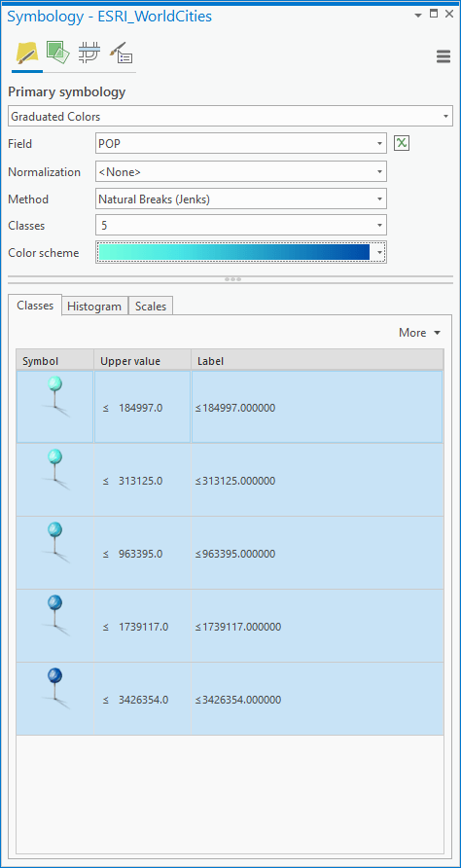This screenshot has width=461, height=868.
Task: Open the More menu button
Action: [x=419, y=333]
